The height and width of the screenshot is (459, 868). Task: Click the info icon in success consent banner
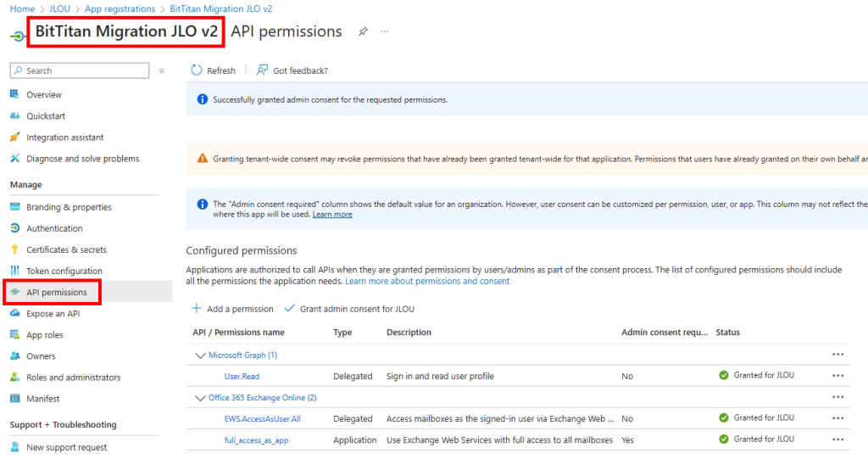click(203, 99)
